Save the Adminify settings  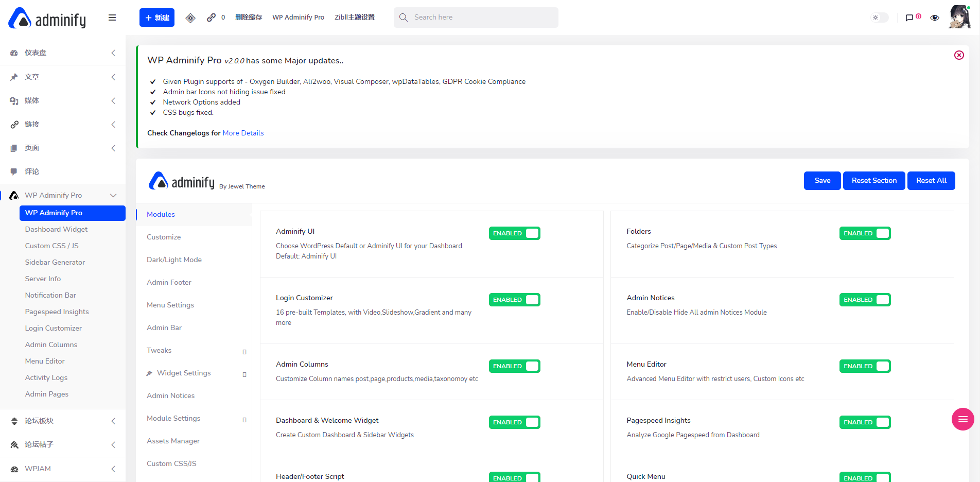tap(822, 181)
